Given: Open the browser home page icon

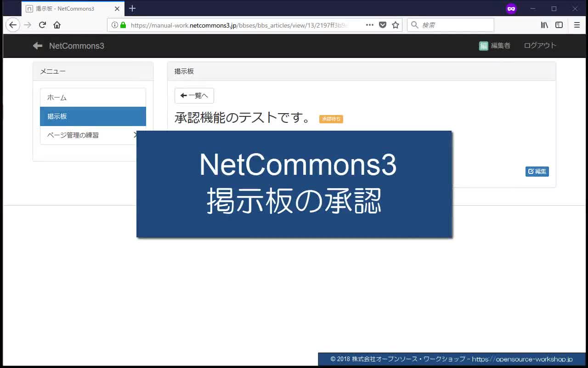Looking at the screenshot, I should [57, 25].
